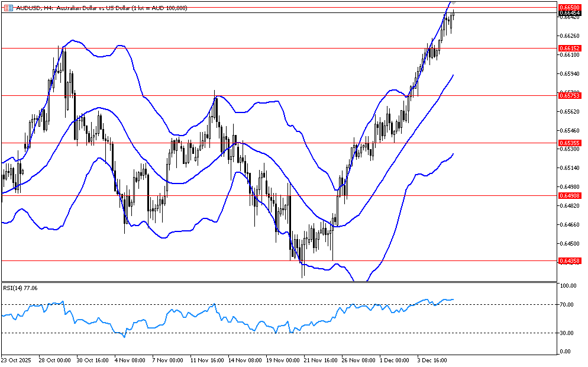Click the red 0.64908 level price tag
Screen dimensions: 588x367
(x=568, y=195)
